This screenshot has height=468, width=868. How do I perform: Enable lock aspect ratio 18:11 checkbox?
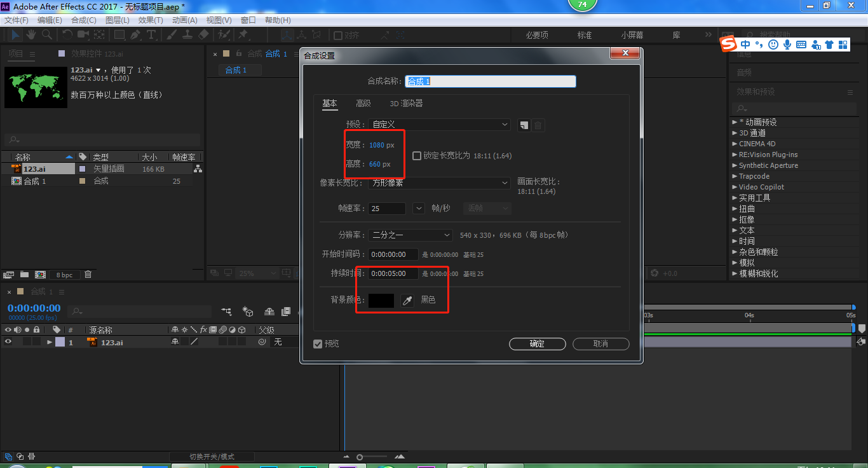point(417,156)
